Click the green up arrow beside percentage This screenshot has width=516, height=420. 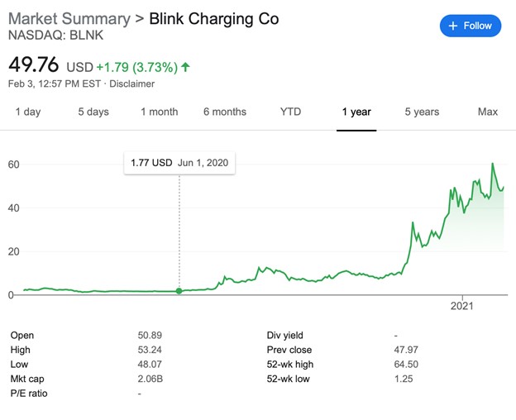point(184,66)
